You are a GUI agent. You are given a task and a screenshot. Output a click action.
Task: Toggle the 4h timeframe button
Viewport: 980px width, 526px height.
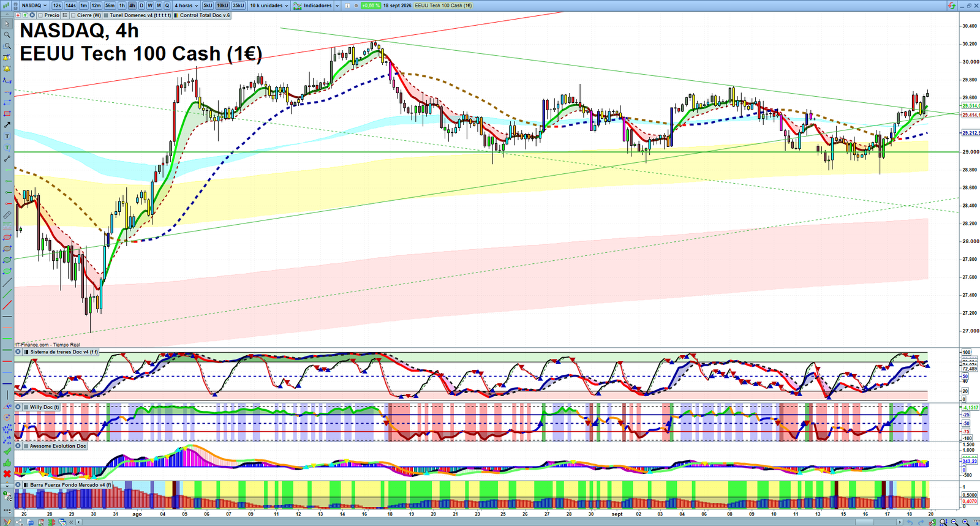pyautogui.click(x=132, y=6)
